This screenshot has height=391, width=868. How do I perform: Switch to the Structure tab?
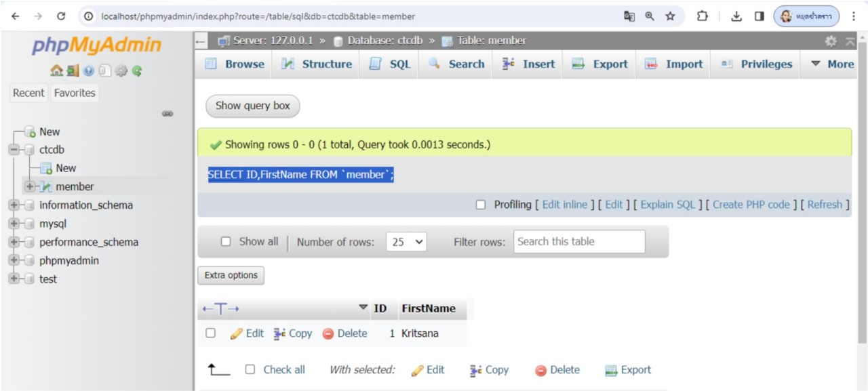317,64
